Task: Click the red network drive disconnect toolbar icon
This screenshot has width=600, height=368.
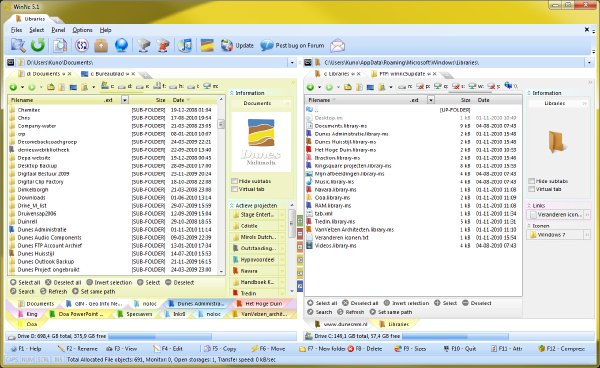Action: pyautogui.click(x=163, y=45)
